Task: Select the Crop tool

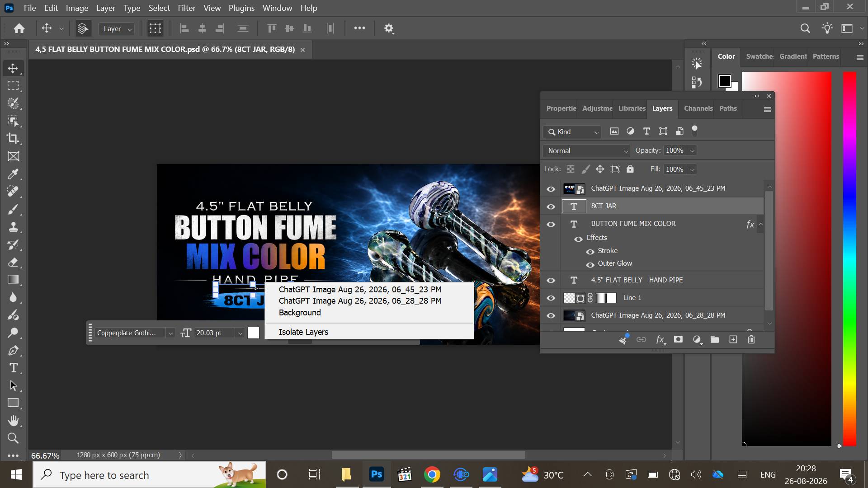Action: point(13,138)
